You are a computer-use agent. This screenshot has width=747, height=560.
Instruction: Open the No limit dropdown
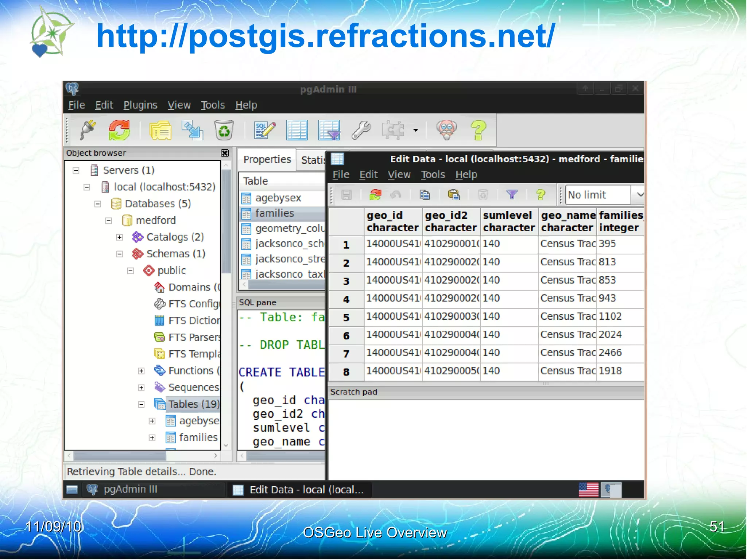640,195
